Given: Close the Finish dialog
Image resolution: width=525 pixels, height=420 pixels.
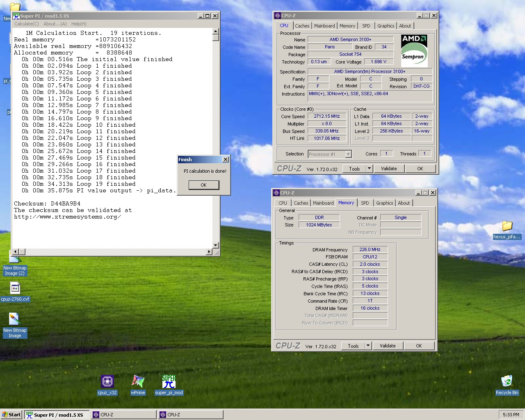Looking at the screenshot, I should click(225, 160).
